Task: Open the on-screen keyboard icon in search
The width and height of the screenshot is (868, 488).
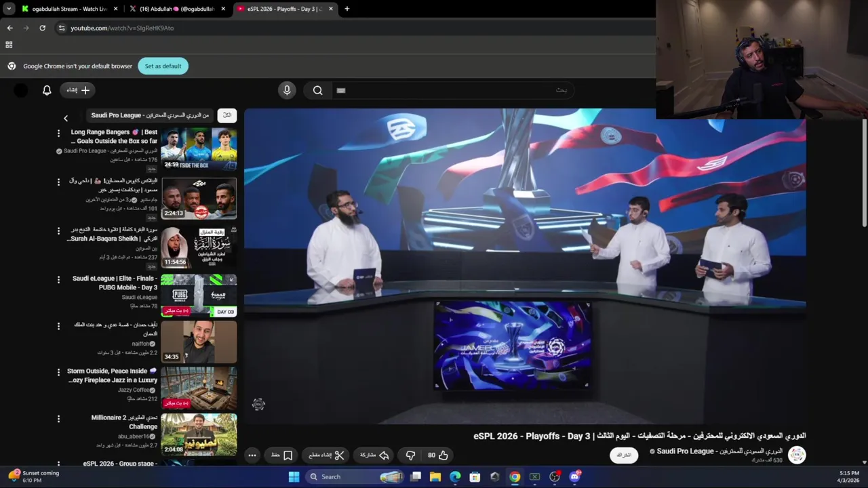Action: (341, 90)
